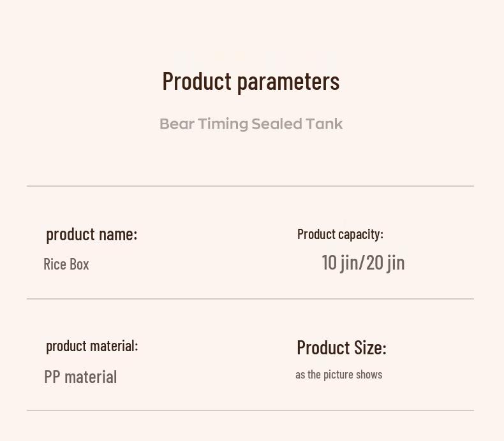Click the "Product Size:" label

click(341, 348)
